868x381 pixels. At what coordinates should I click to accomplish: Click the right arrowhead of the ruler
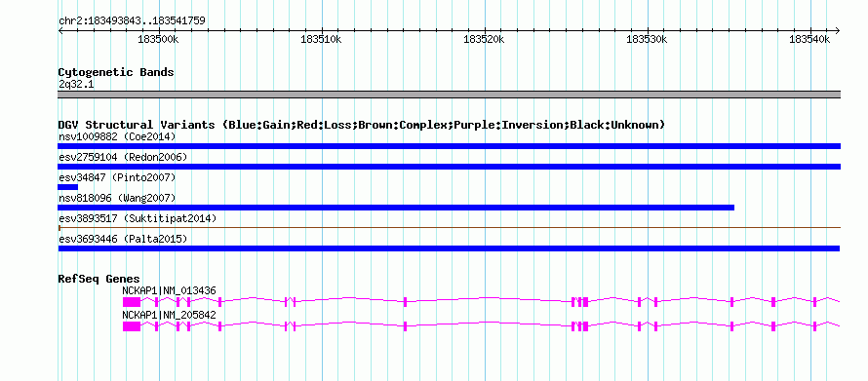pos(837,30)
